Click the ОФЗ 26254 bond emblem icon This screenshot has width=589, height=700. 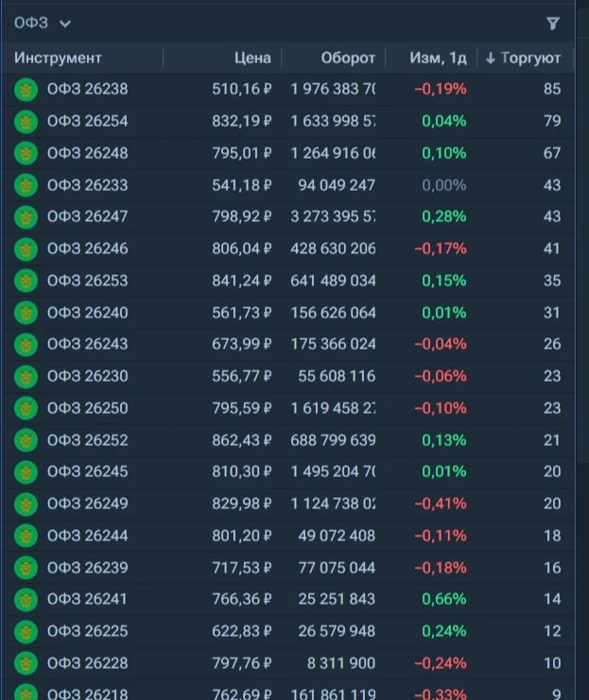(26, 122)
